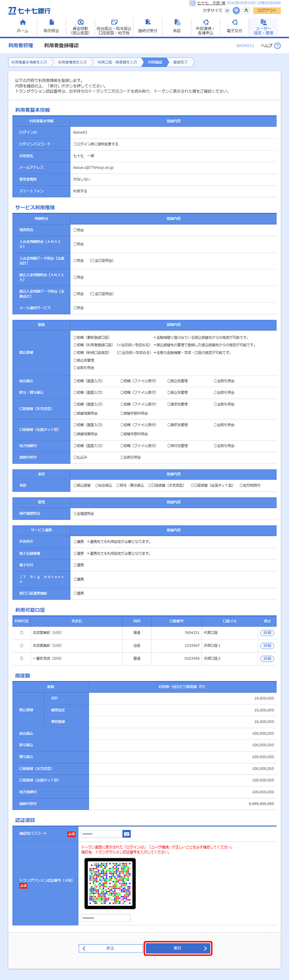Image resolution: width=289 pixels, height=980 pixels.
Task: Click the 当座 account type cell
Action: [x=137, y=646]
